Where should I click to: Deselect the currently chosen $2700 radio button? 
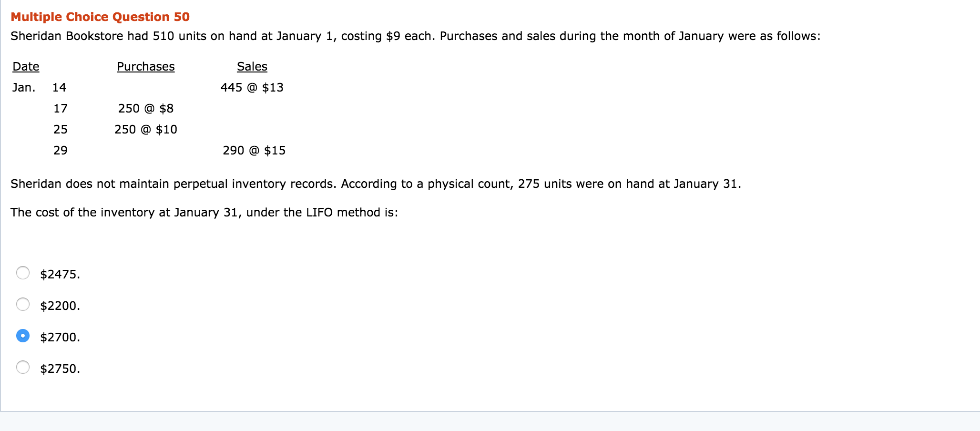point(22,336)
